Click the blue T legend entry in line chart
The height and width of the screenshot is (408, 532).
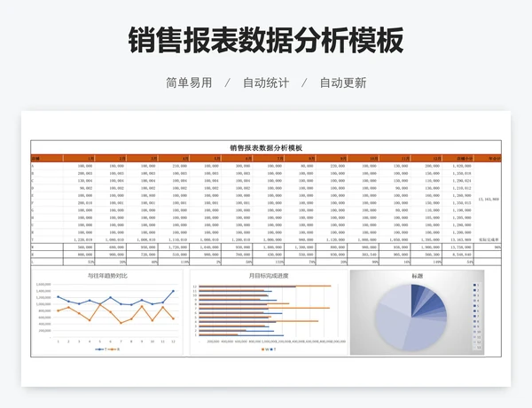click(x=101, y=349)
